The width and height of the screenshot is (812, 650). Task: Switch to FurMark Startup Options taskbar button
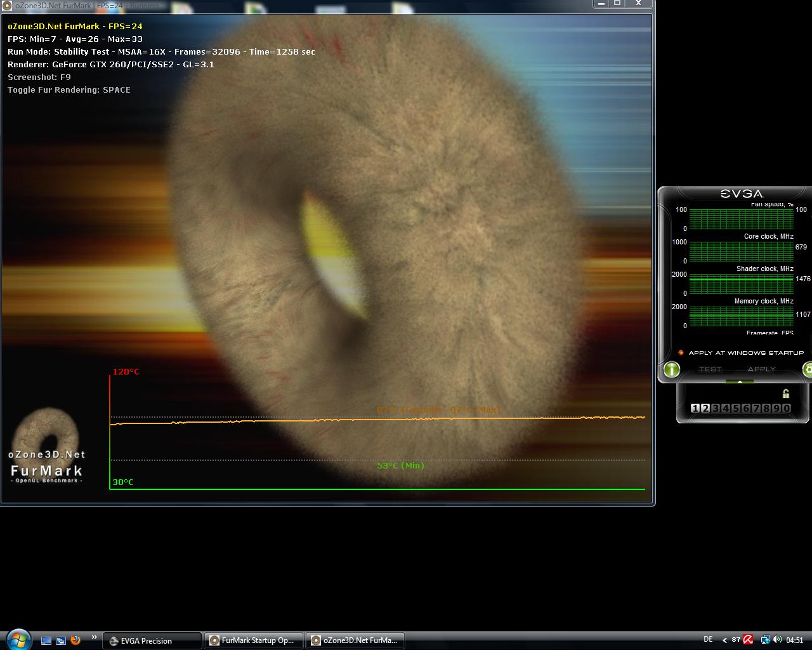pos(253,640)
